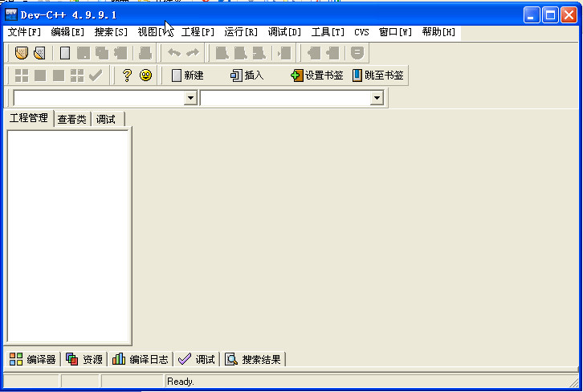Viewport: 583px width, 392px height.
Task: Open the 帮助[H] menu
Action: 438,32
